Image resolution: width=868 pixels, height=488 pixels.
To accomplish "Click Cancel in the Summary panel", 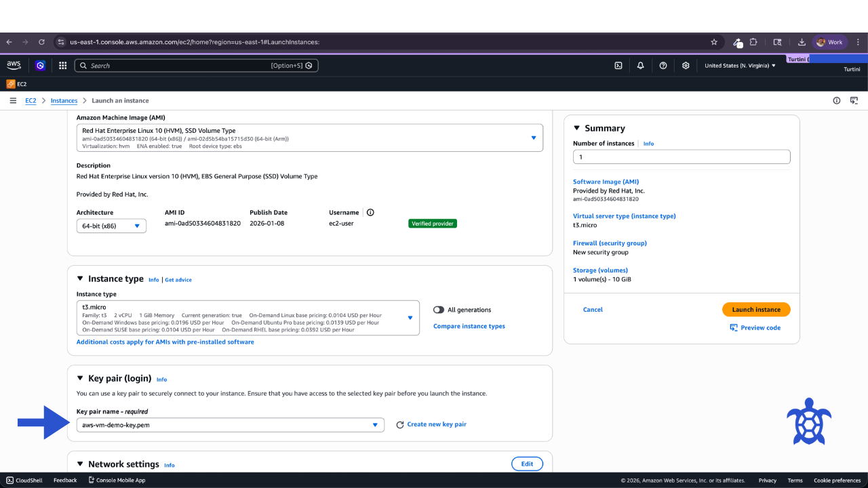I will click(x=593, y=310).
